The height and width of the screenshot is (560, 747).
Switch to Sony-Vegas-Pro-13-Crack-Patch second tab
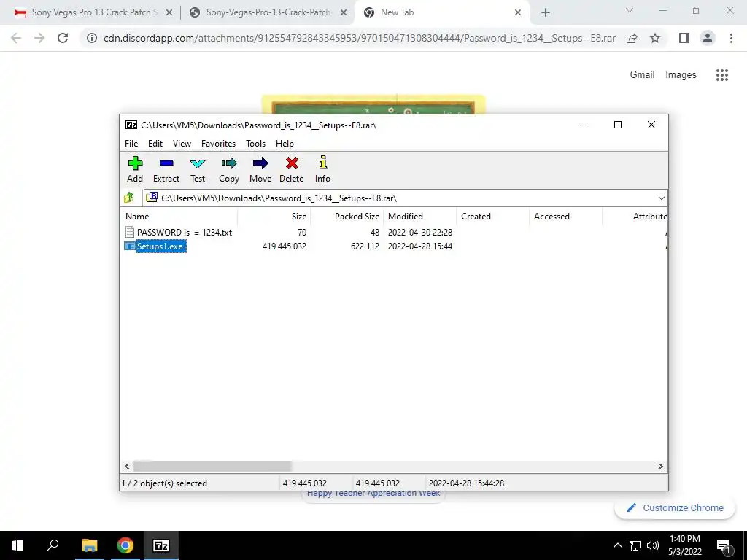268,12
